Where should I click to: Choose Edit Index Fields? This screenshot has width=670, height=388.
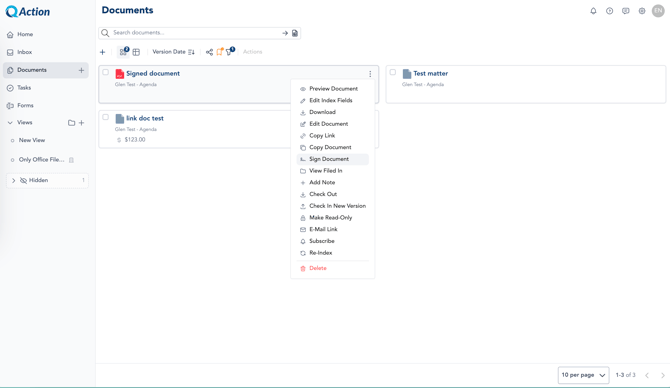coord(332,100)
